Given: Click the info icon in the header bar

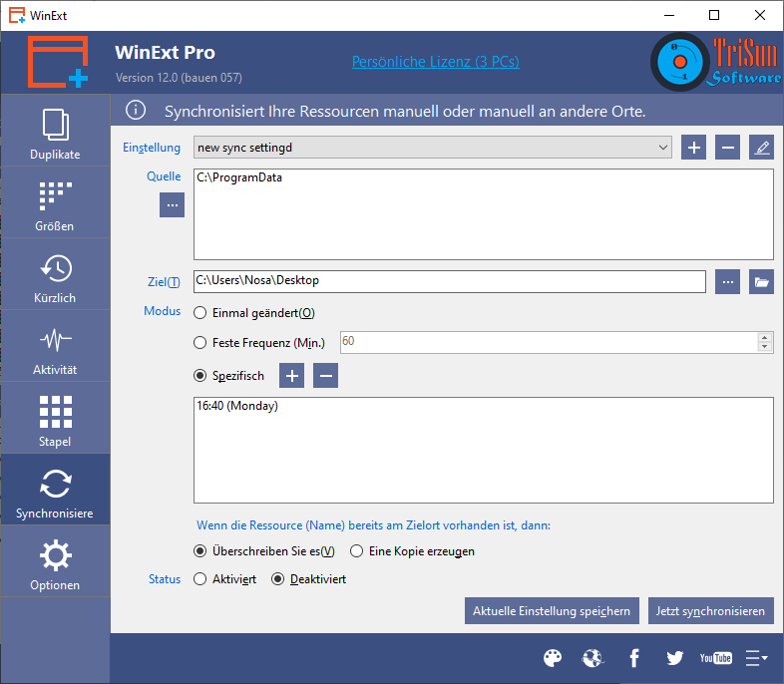Looking at the screenshot, I should pyautogui.click(x=136, y=110).
